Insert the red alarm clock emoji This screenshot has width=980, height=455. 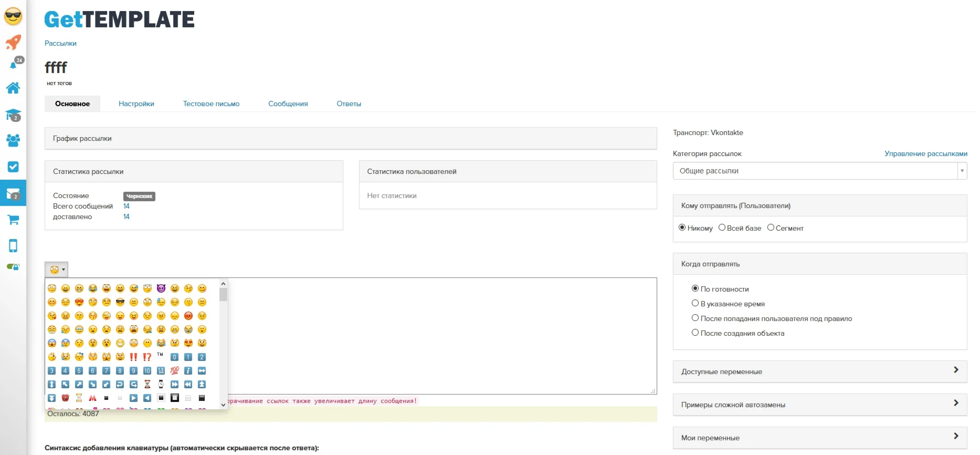click(x=66, y=398)
